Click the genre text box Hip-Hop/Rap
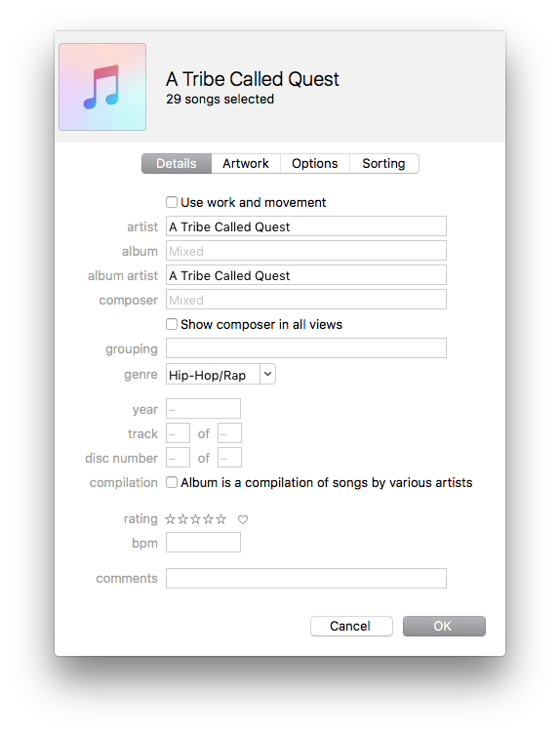Image resolution: width=560 pixels, height=734 pixels. pos(213,374)
